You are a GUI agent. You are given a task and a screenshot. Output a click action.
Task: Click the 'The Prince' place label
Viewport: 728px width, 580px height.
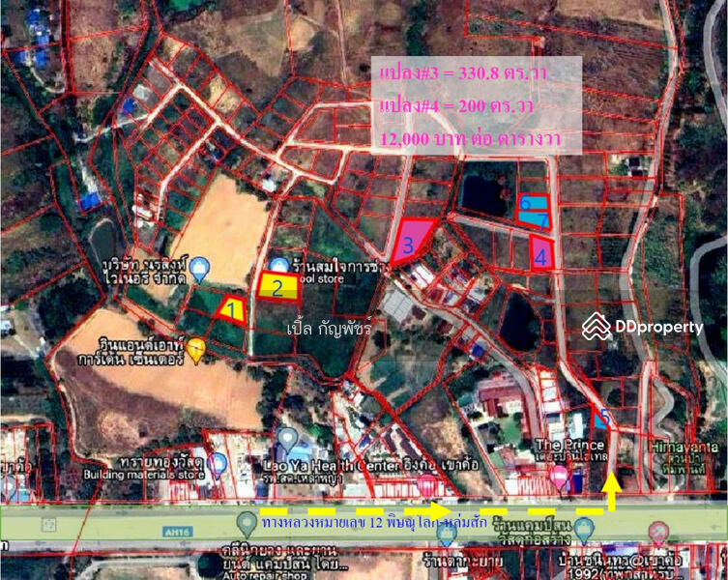point(570,445)
